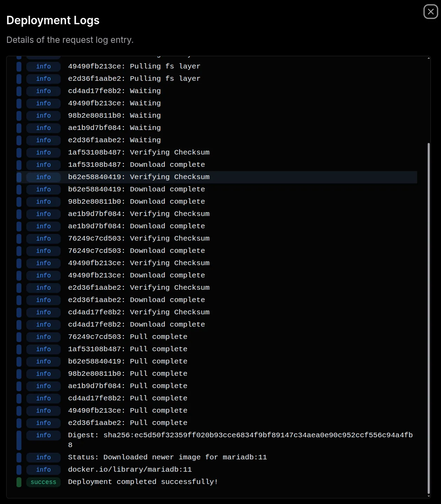441x504 pixels.
Task: Close the Deployment Logs dialog
Action: 430,12
